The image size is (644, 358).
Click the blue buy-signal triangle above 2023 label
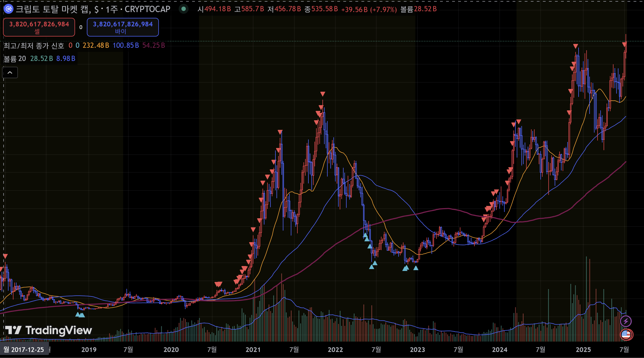[x=416, y=268]
